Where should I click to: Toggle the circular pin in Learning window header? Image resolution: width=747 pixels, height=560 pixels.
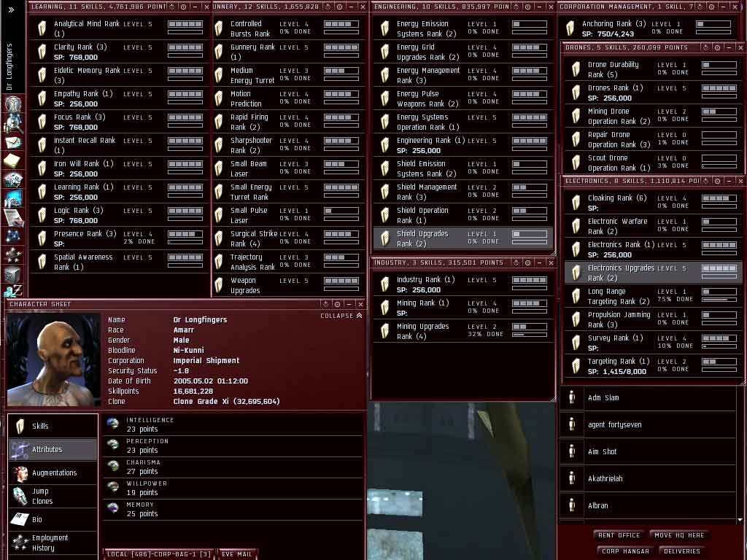[183, 7]
